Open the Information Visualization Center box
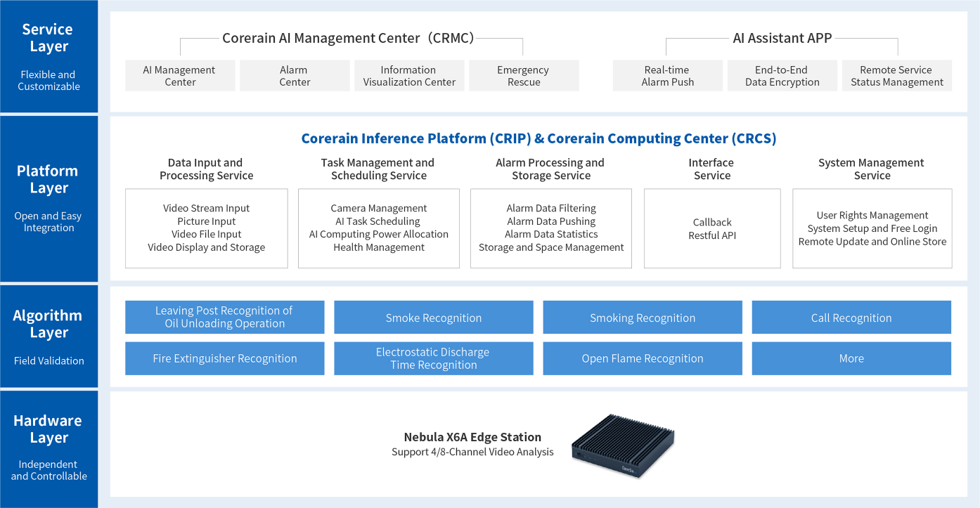The image size is (980, 508). (x=409, y=76)
